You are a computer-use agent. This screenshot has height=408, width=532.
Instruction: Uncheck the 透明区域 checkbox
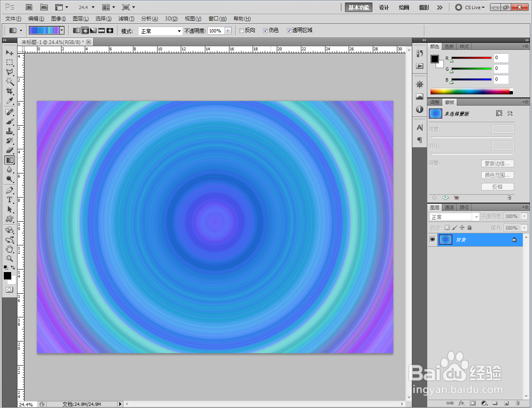289,30
